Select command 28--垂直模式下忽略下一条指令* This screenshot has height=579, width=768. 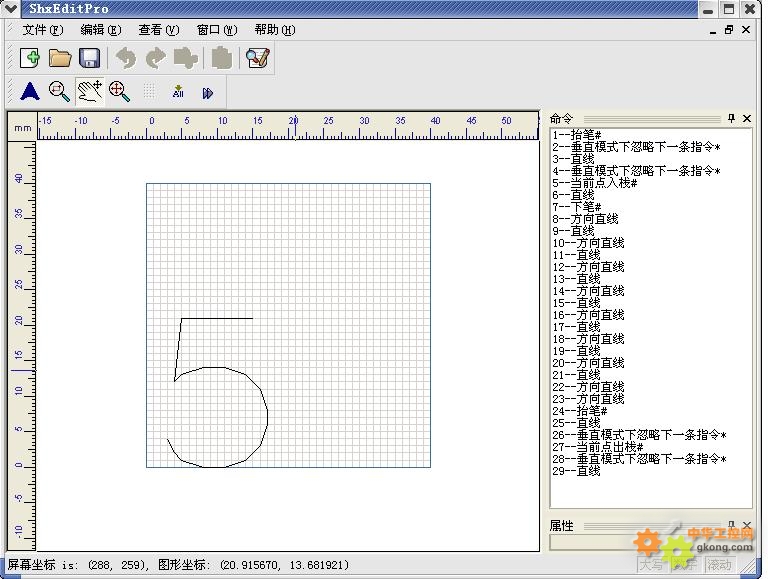tap(639, 459)
